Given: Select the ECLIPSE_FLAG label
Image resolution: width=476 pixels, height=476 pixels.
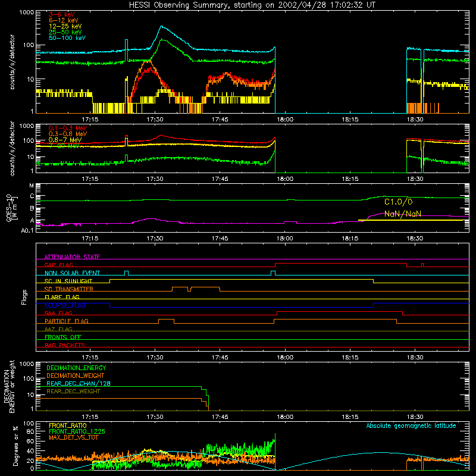Looking at the screenshot, I should (65, 305).
